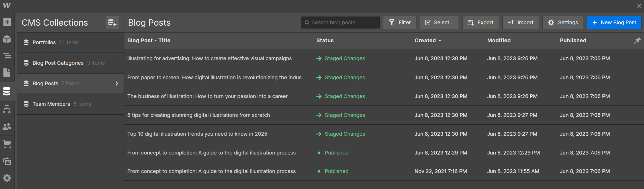644x189 pixels.
Task: Open the Components cube icon
Action: (x=7, y=39)
